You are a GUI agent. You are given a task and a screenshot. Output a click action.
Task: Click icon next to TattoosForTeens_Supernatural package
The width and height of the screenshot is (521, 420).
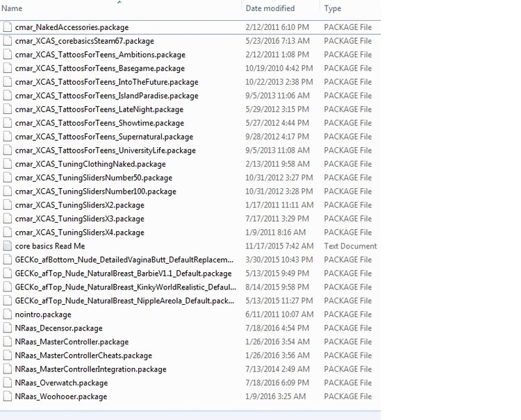8,137
